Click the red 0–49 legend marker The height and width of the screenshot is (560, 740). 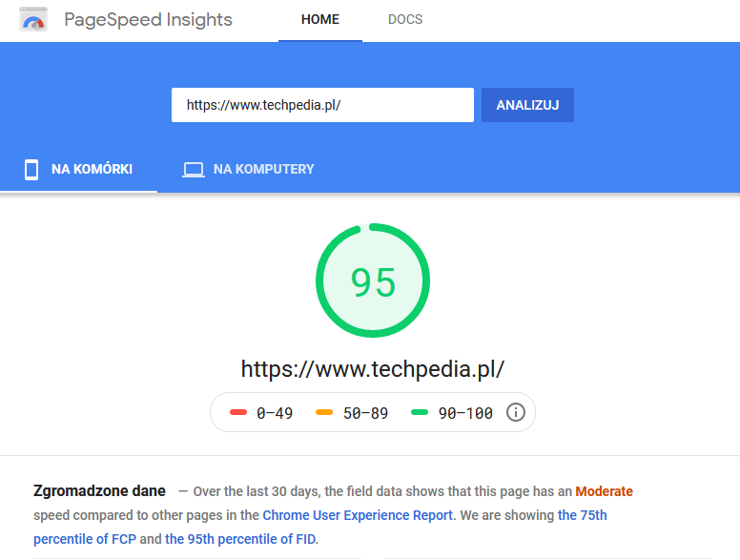pyautogui.click(x=238, y=413)
